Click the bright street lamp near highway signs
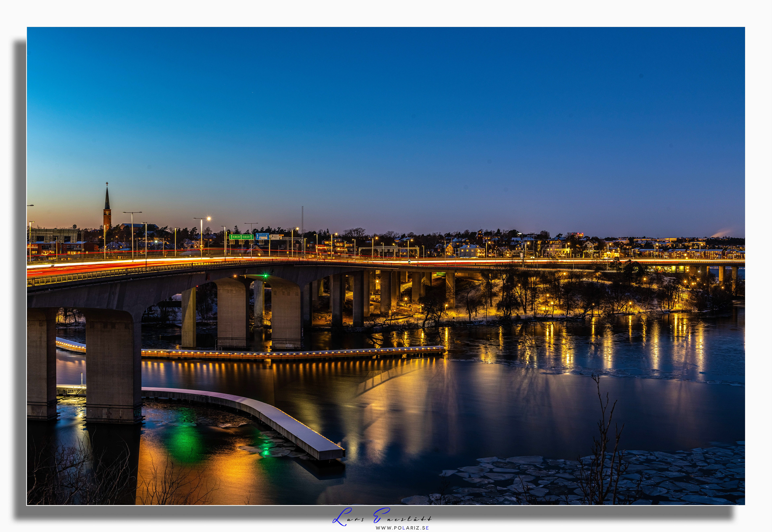The height and width of the screenshot is (532, 772). [x=209, y=219]
